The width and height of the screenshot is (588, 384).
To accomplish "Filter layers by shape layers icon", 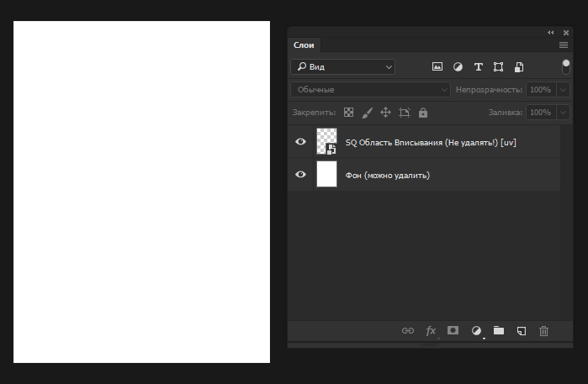I will [x=498, y=66].
